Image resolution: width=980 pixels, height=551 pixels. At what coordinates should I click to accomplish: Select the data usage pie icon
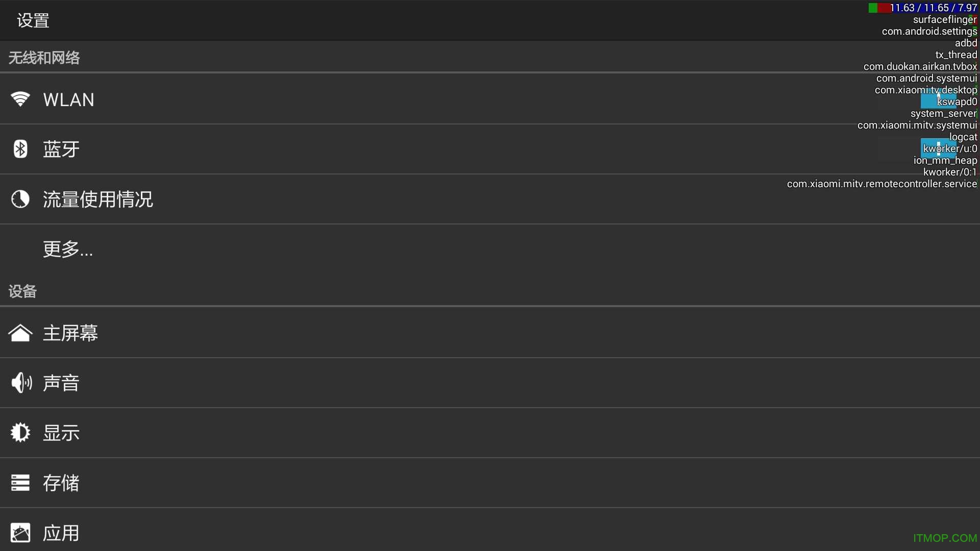20,199
